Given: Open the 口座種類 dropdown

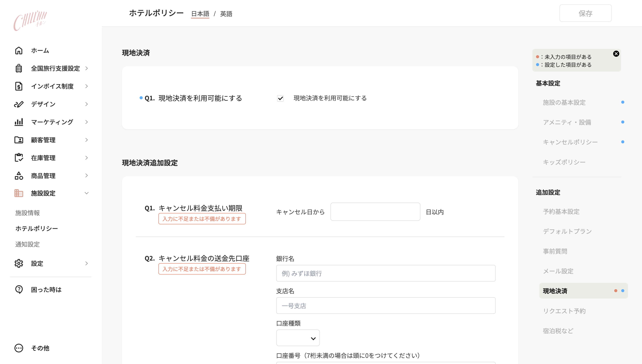Looking at the screenshot, I should pos(298,338).
